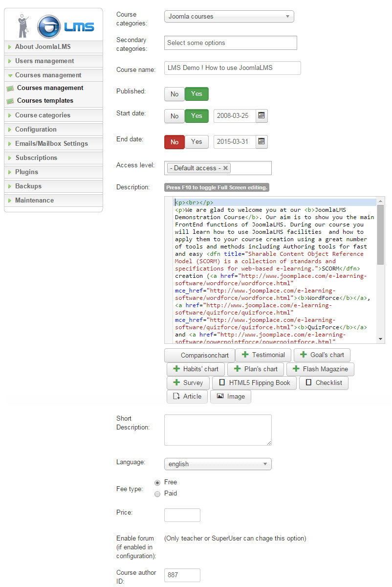This screenshot has height=587, width=392.
Task: Click the Price input field
Action: [182, 515]
